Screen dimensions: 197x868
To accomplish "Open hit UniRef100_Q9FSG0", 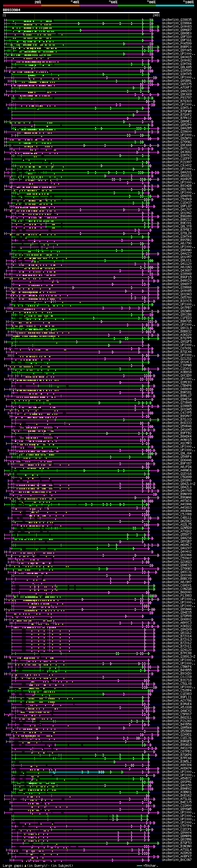I will pyautogui.click(x=177, y=37).
